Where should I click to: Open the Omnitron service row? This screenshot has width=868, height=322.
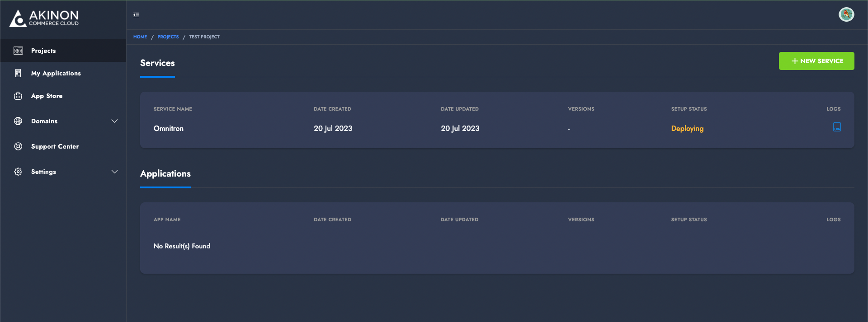click(x=169, y=129)
